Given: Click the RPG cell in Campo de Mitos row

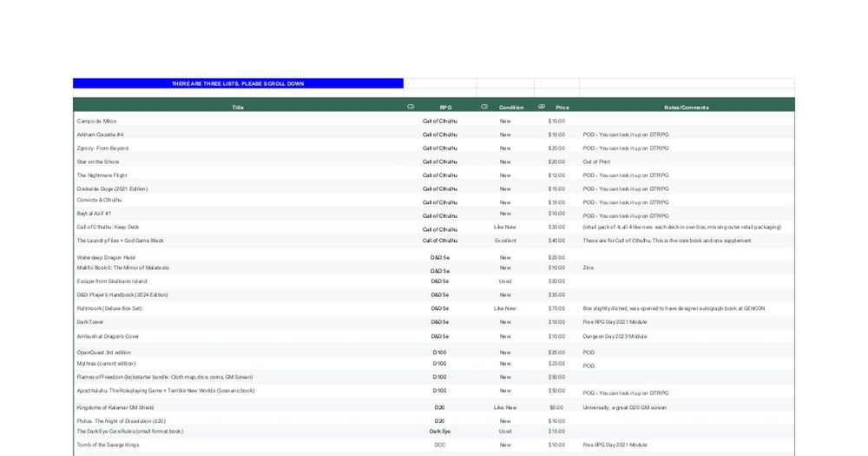Looking at the screenshot, I should click(440, 121).
